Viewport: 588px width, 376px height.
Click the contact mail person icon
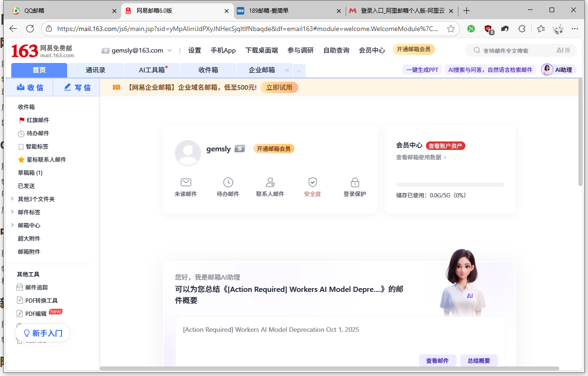tap(270, 182)
